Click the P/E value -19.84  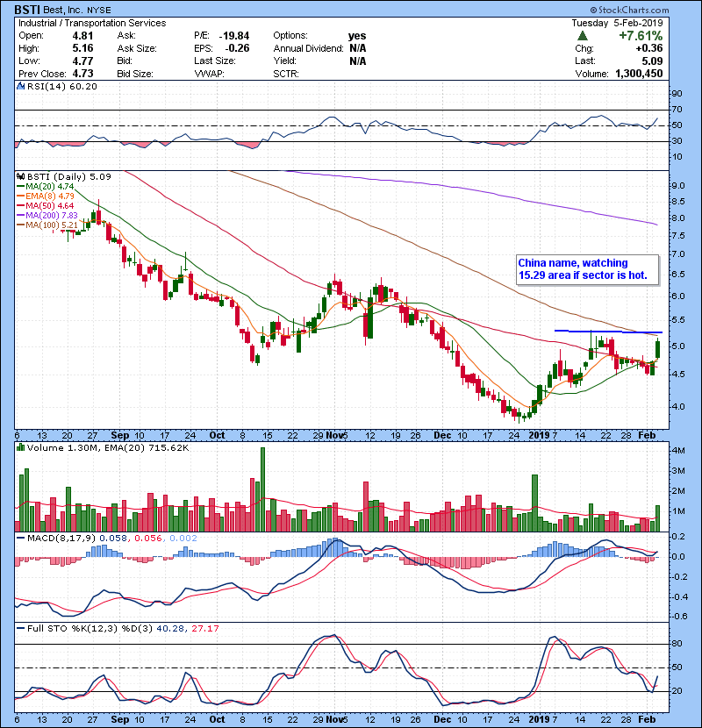point(234,36)
